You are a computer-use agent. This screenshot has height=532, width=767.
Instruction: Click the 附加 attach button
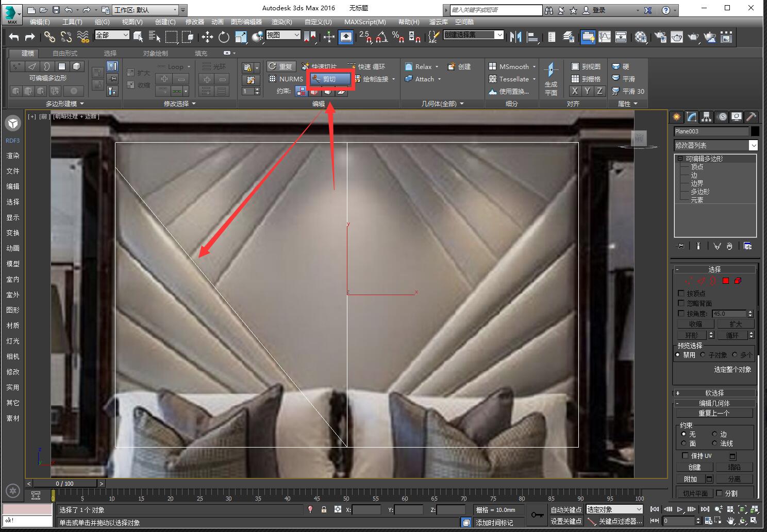690,479
